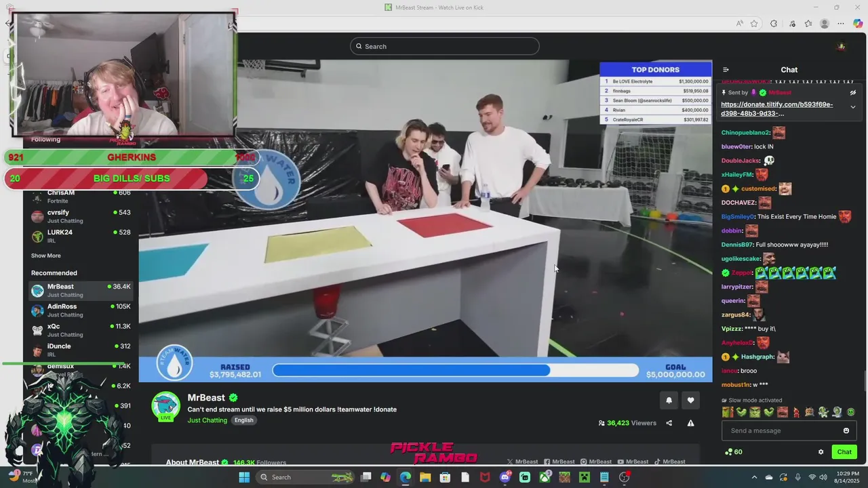This screenshot has width=868, height=488.
Task: Insert the first quick emote above message box
Action: pos(728,412)
